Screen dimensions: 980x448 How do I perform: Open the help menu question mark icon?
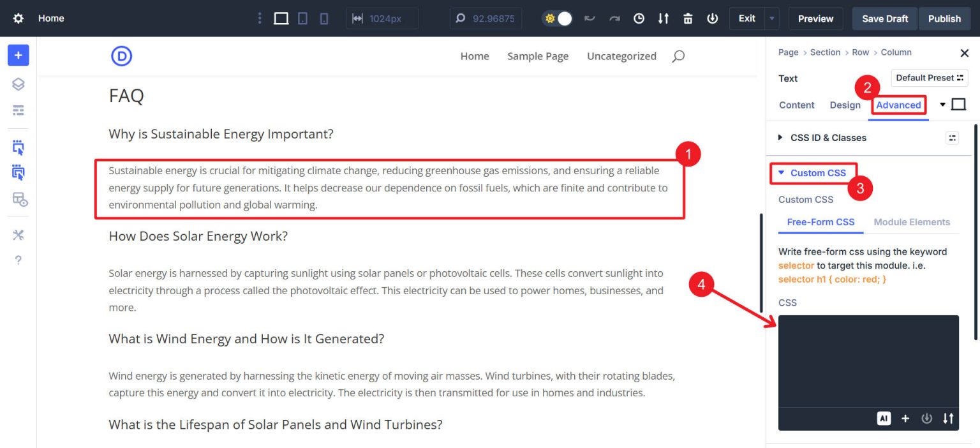[x=18, y=260]
